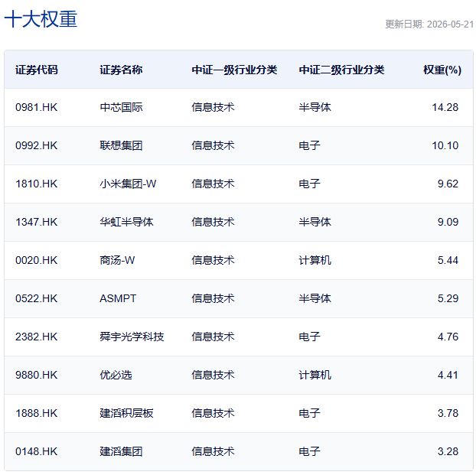This screenshot has width=476, height=475.
Task: Select stock code 0992.HK
Action: (37, 145)
